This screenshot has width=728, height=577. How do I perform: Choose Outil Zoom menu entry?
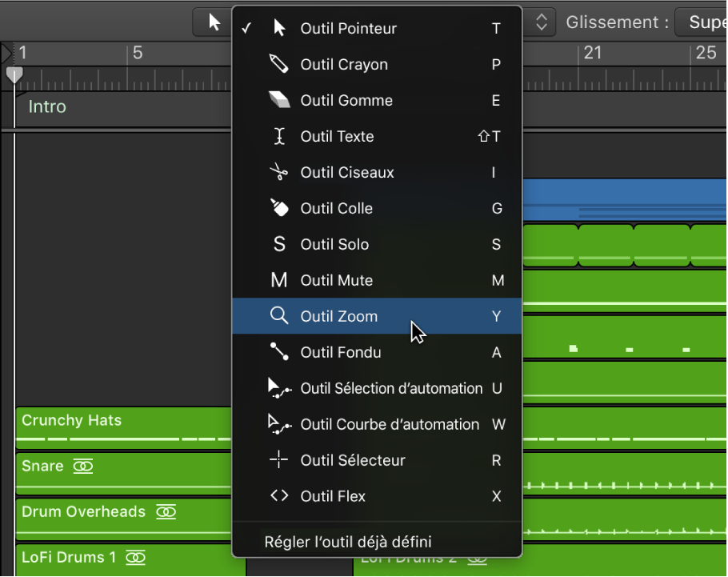[377, 316]
